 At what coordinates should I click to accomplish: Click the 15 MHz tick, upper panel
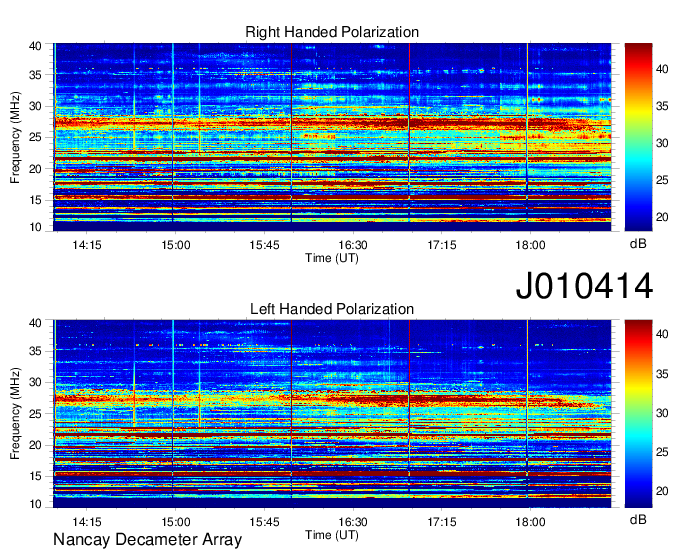pos(35,200)
